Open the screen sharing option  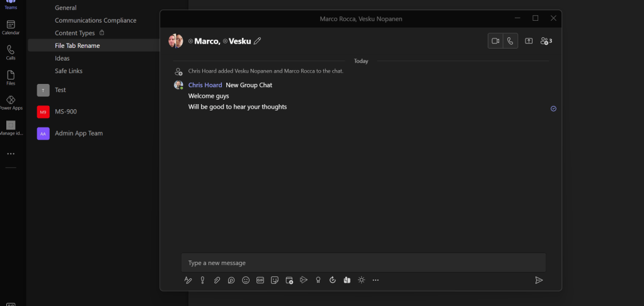point(529,41)
